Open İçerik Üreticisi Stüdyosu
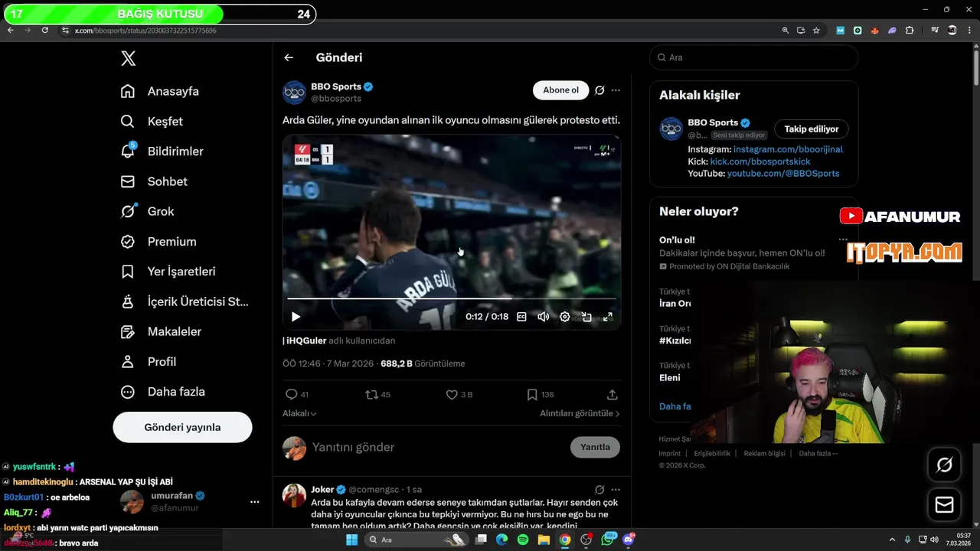 (x=185, y=302)
